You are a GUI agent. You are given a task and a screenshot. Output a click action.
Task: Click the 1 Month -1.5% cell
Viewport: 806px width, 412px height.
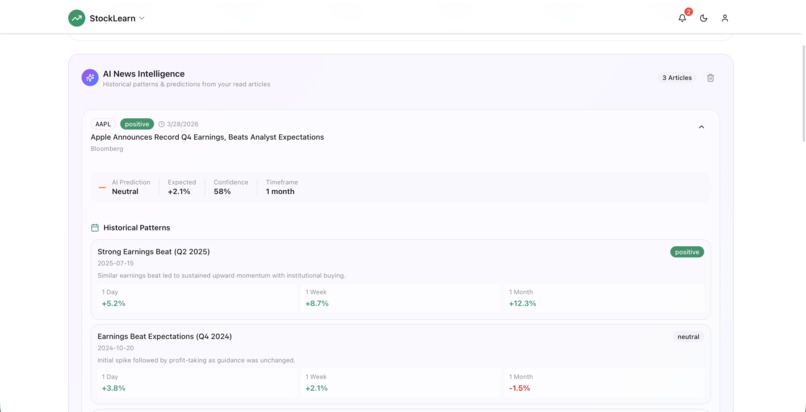coord(604,383)
